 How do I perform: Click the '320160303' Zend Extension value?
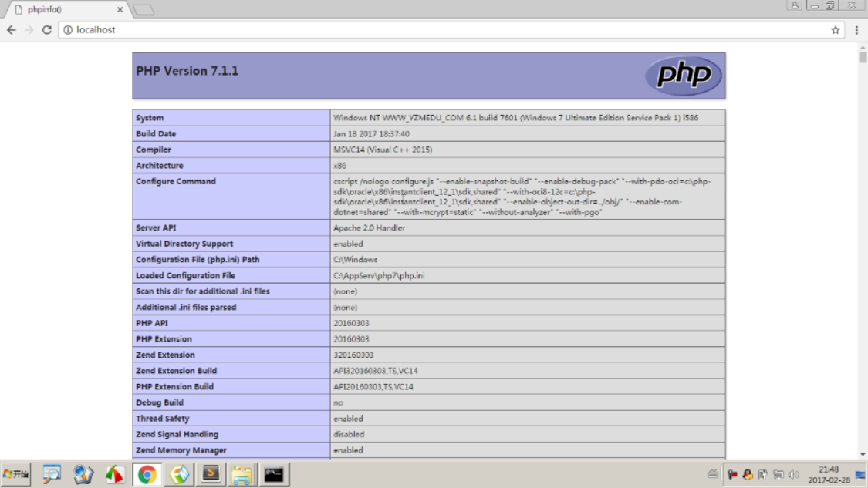(353, 355)
